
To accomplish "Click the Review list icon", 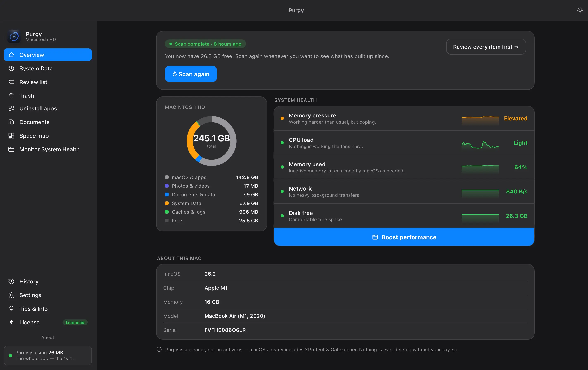I will (11, 82).
